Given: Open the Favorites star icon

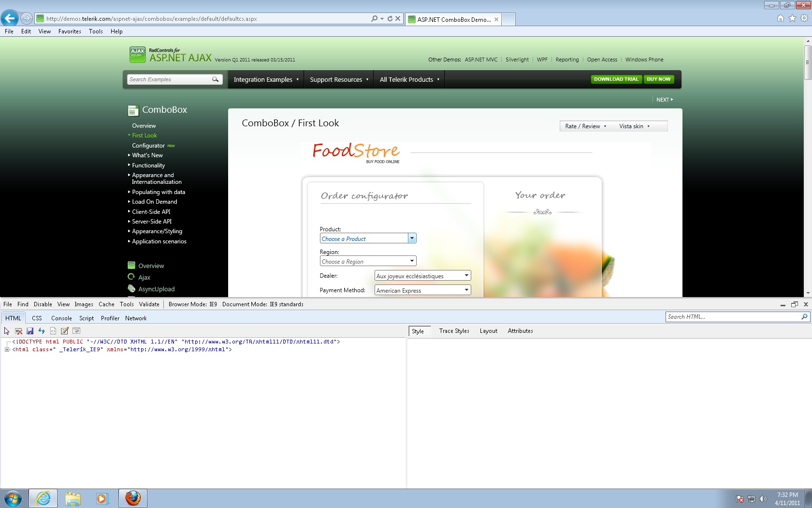Looking at the screenshot, I should [792, 18].
